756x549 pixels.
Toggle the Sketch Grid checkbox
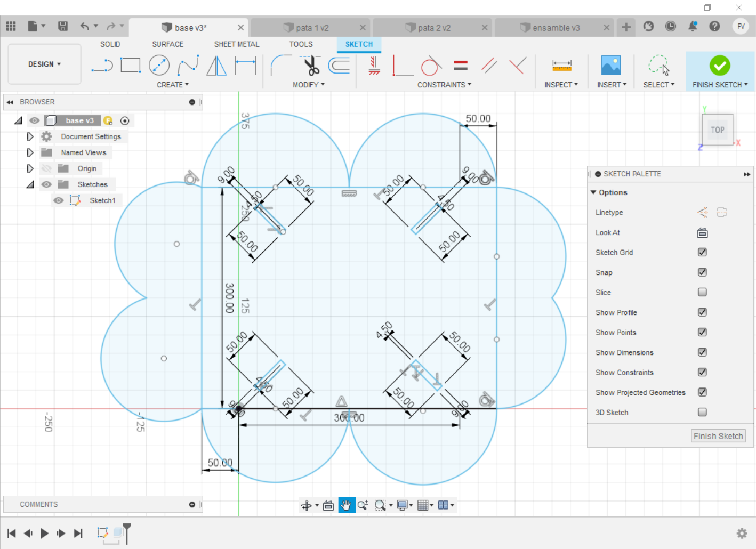703,252
